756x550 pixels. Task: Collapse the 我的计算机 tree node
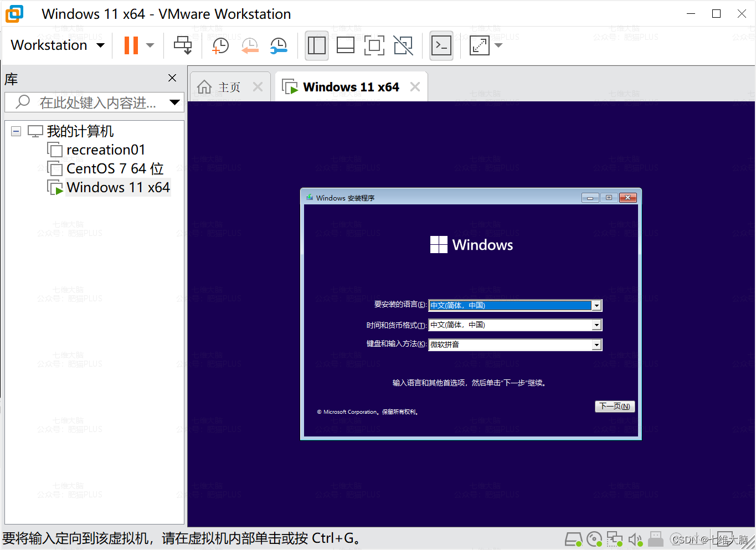16,131
